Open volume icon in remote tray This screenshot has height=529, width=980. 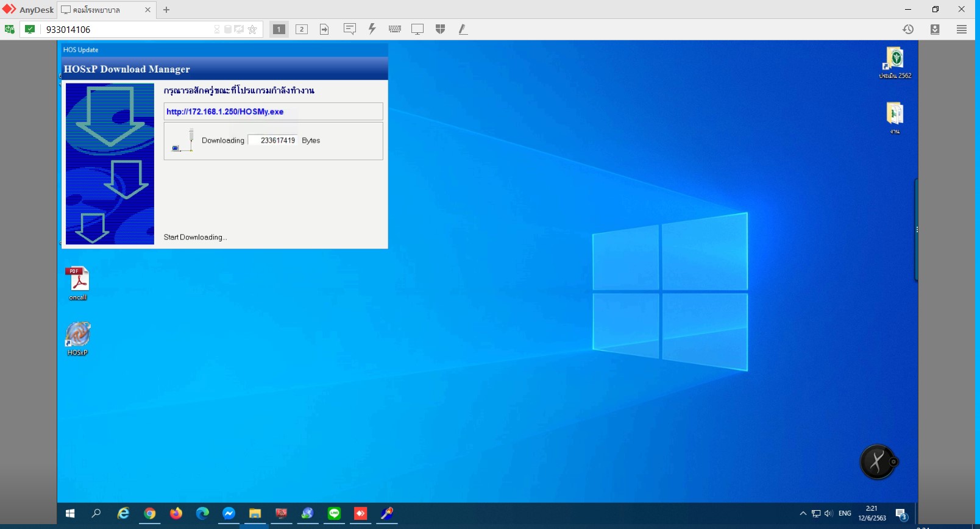(828, 514)
